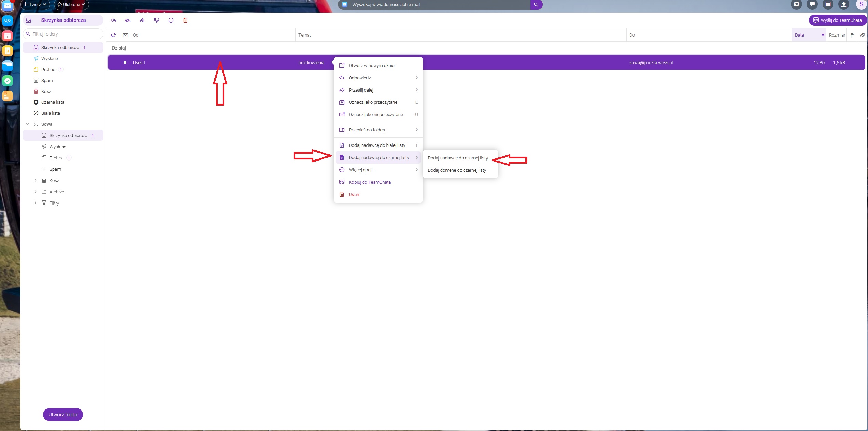Click the thumbs-down spam icon
Viewport: 868px width, 431px height.
(x=157, y=20)
